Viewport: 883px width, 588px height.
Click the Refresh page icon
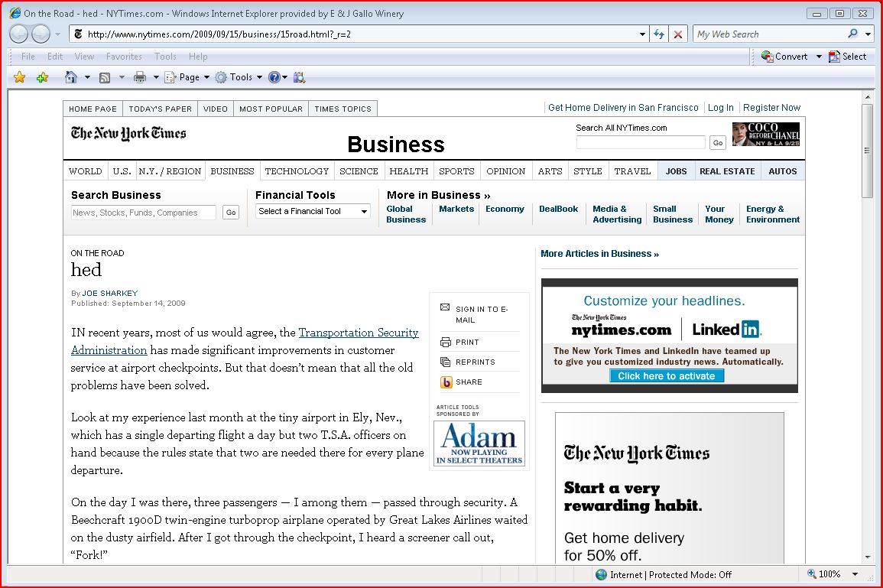tap(658, 34)
